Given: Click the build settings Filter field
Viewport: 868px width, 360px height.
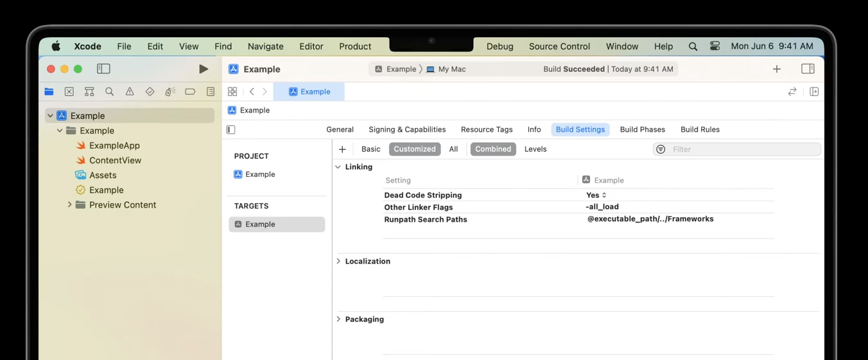Looking at the screenshot, I should point(737,149).
